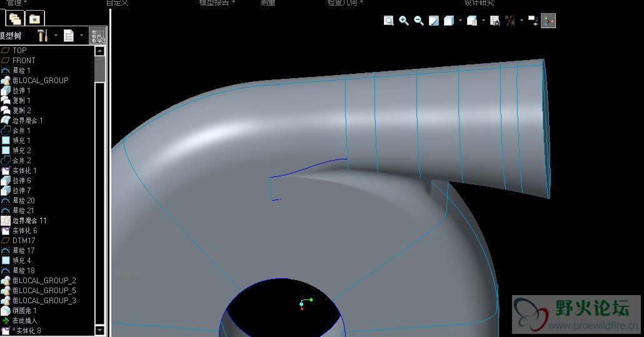Click the model tree scroll-up arrow

[99, 51]
